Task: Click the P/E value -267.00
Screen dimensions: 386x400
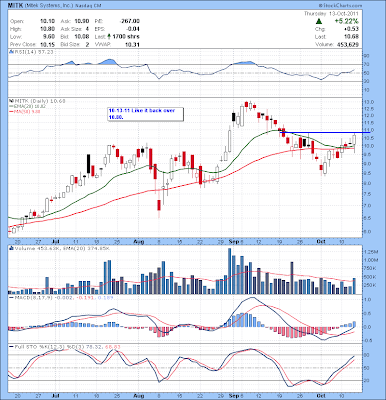Action: point(130,21)
